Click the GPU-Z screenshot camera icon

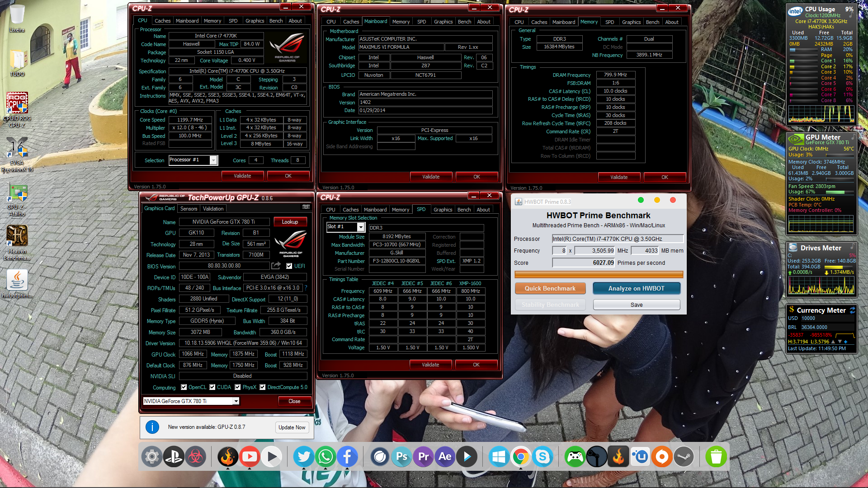(x=306, y=207)
